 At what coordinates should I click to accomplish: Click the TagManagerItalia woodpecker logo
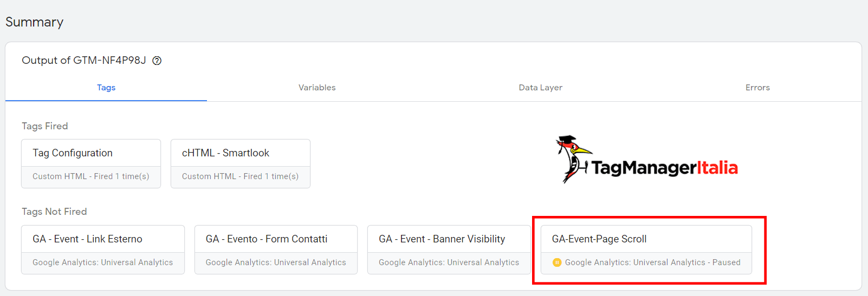coord(573,159)
